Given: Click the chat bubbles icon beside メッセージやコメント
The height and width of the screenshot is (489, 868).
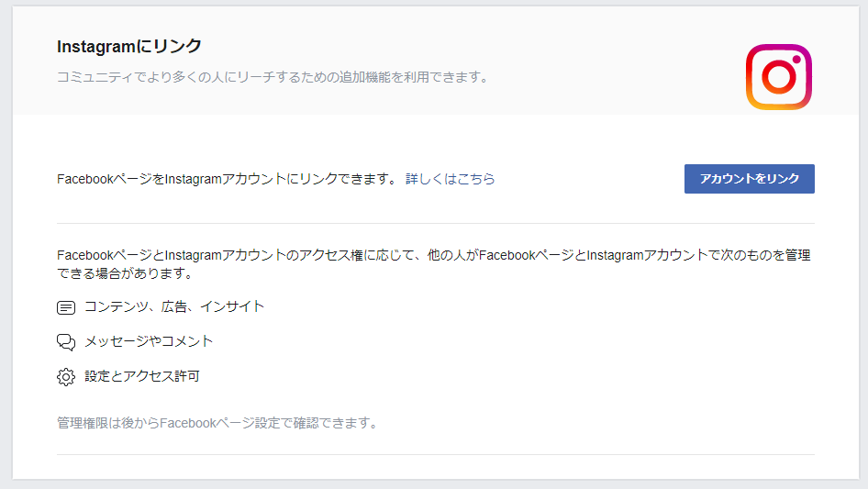Looking at the screenshot, I should [x=66, y=342].
